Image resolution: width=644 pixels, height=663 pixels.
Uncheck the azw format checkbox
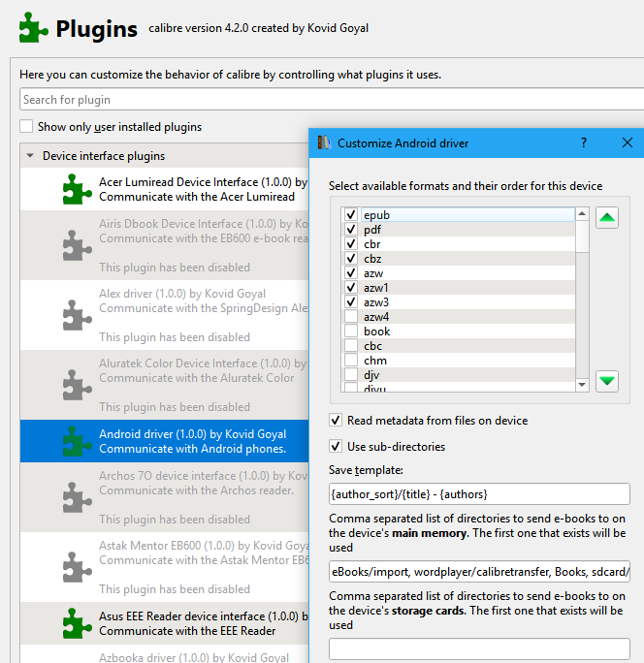click(351, 272)
